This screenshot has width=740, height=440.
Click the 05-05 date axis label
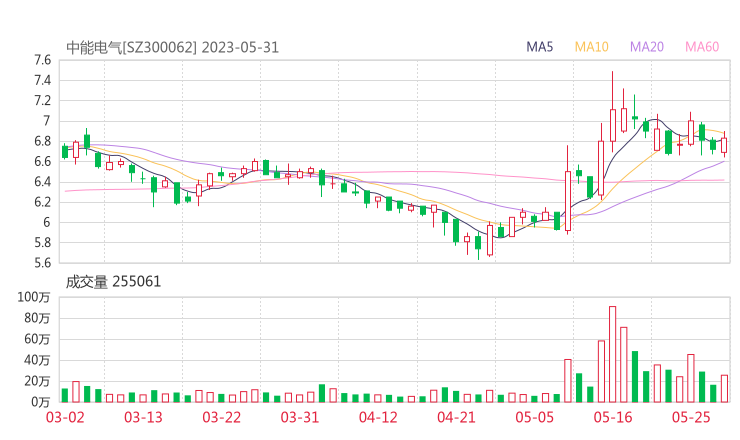pyautogui.click(x=534, y=417)
